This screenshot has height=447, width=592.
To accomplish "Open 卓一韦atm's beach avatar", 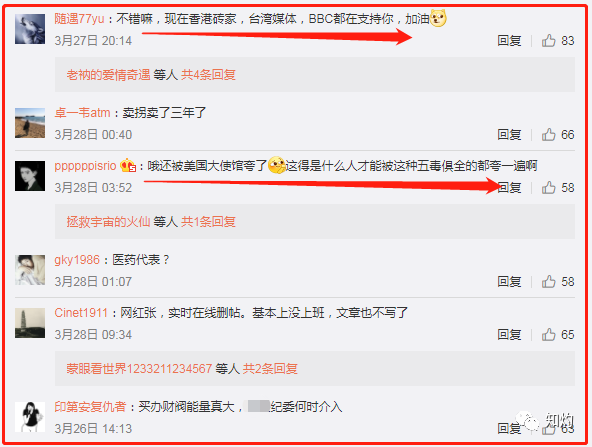I will (30, 123).
